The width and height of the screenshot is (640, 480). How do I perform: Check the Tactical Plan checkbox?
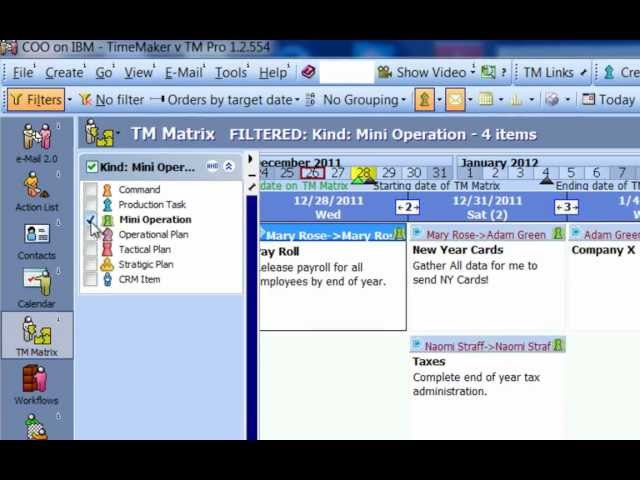90,249
